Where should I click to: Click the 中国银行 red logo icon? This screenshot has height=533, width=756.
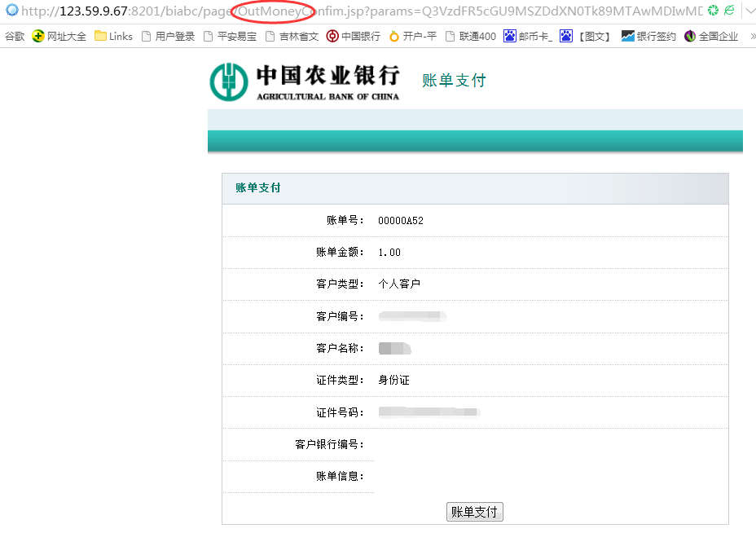[332, 36]
